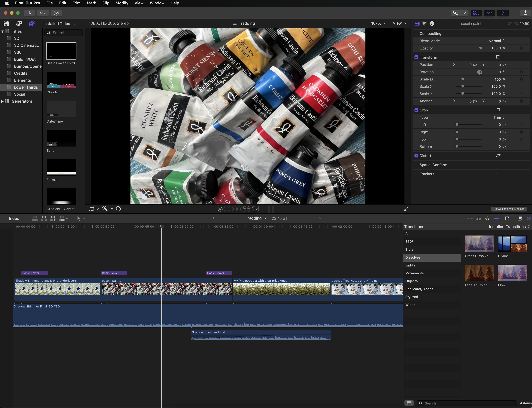Disable the Crop checkbox
The height and width of the screenshot is (408, 532).
coord(416,110)
